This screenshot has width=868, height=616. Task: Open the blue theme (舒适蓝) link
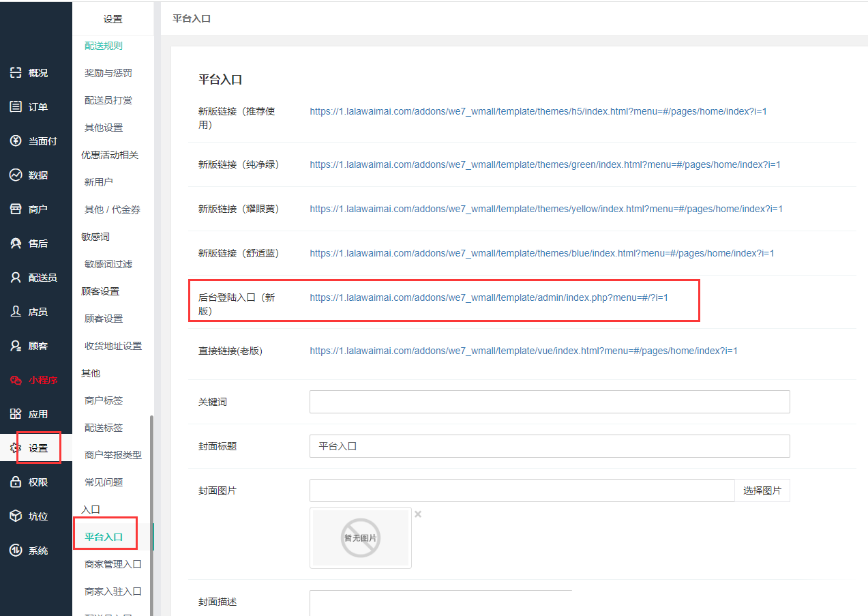542,253
